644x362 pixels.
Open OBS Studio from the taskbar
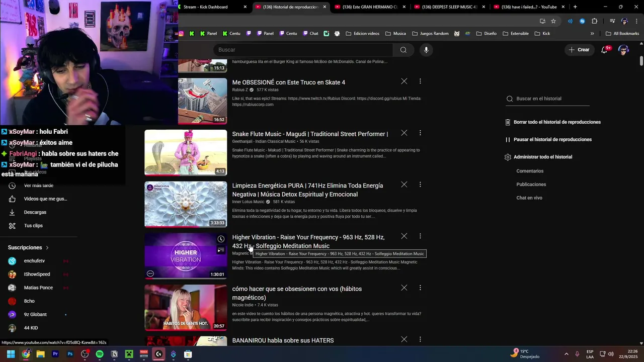click(85, 354)
